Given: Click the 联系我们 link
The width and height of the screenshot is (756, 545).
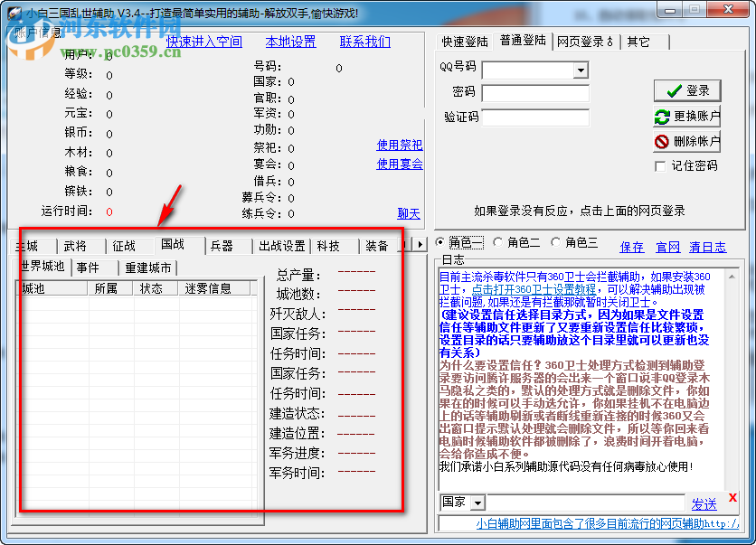Looking at the screenshot, I should [365, 42].
